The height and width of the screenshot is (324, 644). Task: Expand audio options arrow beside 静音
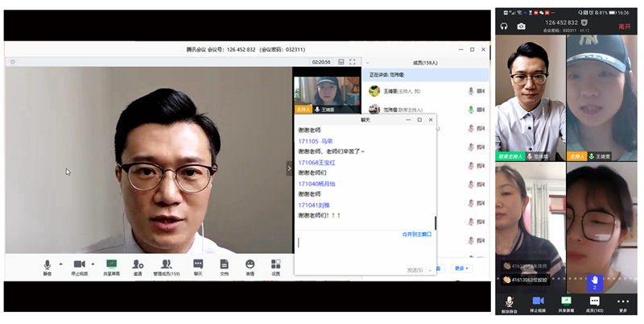click(60, 264)
